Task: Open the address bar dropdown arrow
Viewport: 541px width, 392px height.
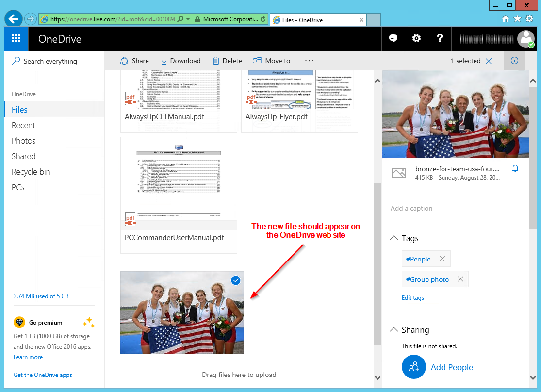Action: [188, 19]
